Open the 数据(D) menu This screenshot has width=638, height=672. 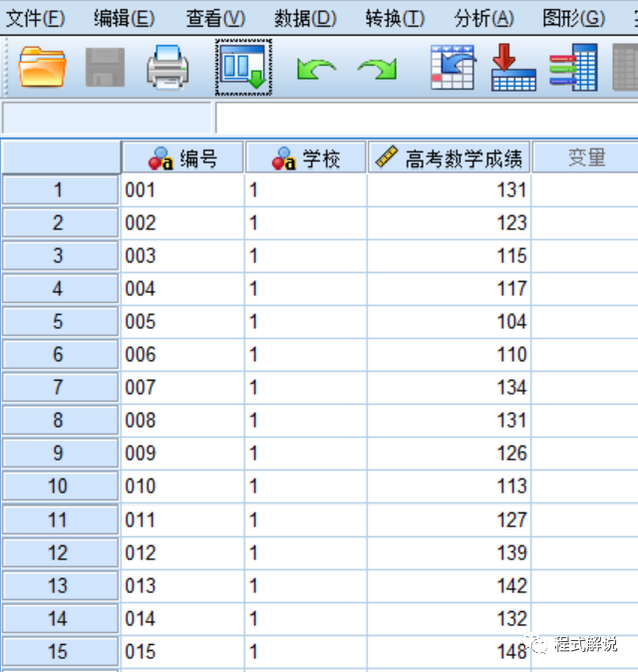(305, 18)
